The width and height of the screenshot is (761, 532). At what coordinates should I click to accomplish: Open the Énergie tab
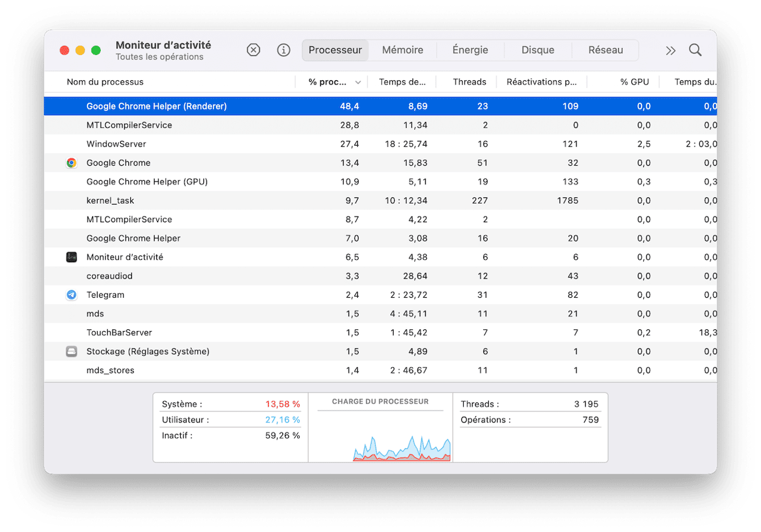pyautogui.click(x=470, y=50)
